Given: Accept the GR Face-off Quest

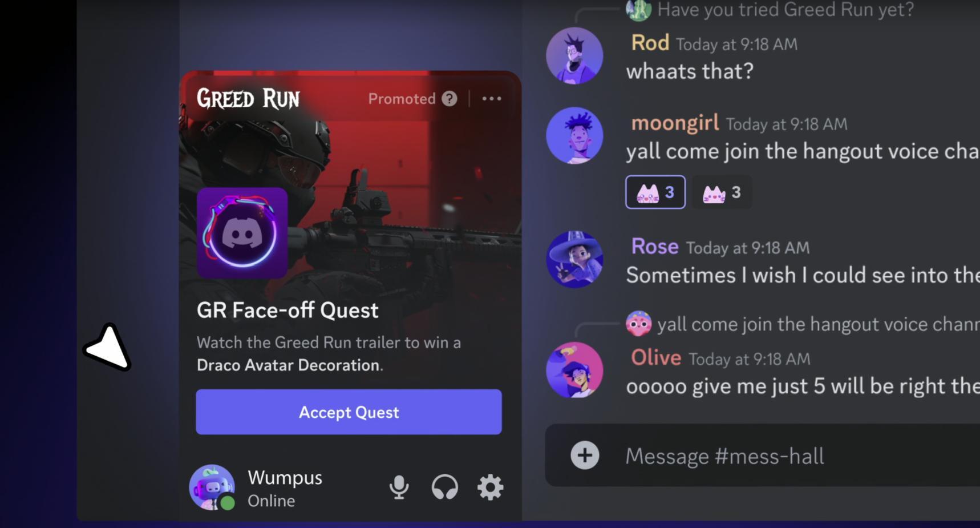Looking at the screenshot, I should pyautogui.click(x=349, y=412).
